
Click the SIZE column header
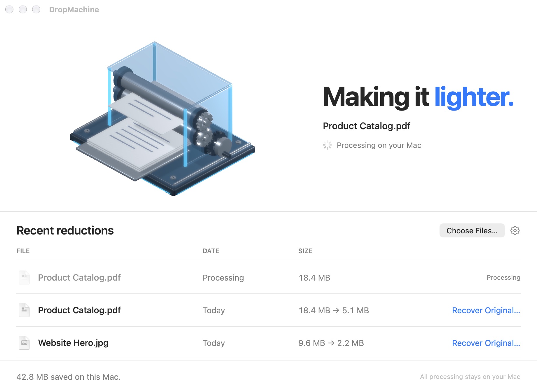point(305,251)
